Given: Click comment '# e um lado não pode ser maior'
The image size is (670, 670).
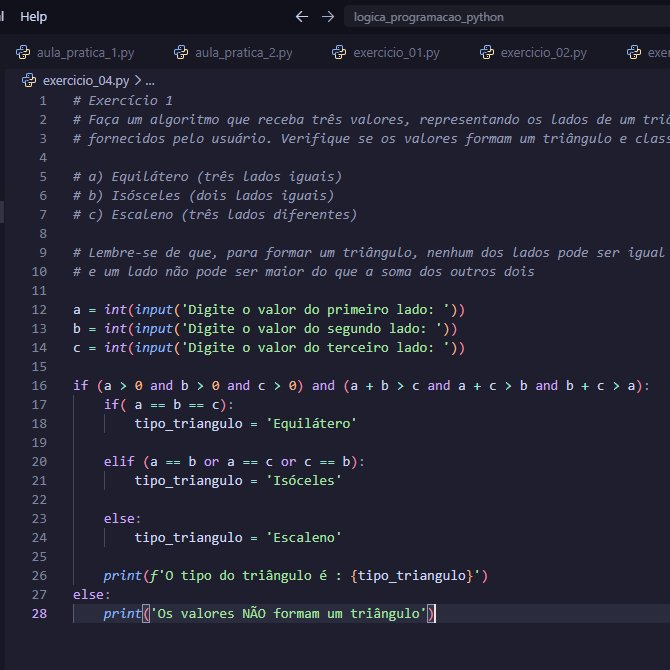Looking at the screenshot, I should [x=303, y=272].
